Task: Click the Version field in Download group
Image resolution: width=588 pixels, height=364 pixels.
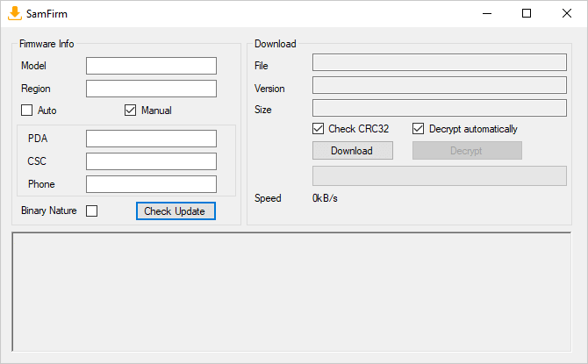Action: coord(440,85)
